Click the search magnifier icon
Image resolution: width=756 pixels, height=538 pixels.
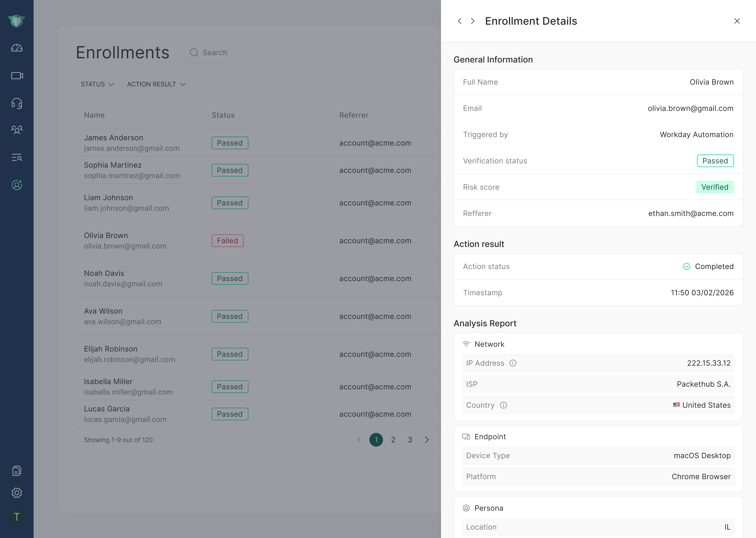(194, 53)
